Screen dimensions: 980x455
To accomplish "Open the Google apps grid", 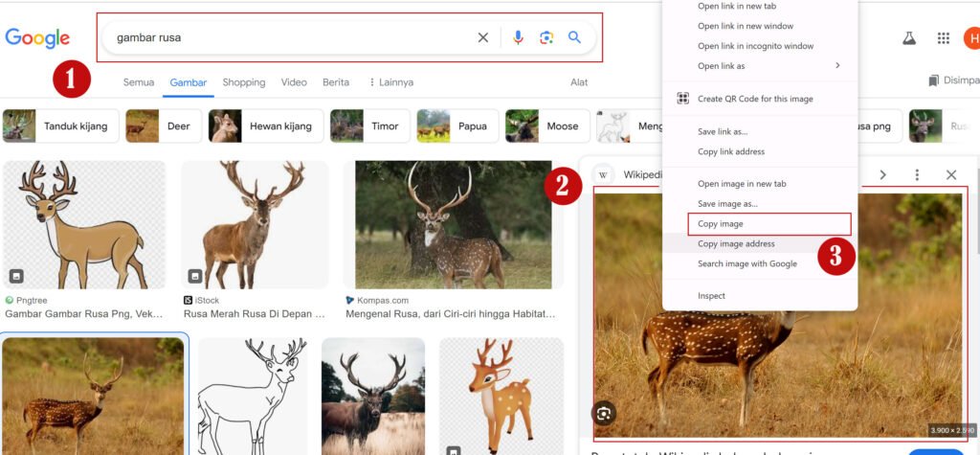I will (x=944, y=38).
